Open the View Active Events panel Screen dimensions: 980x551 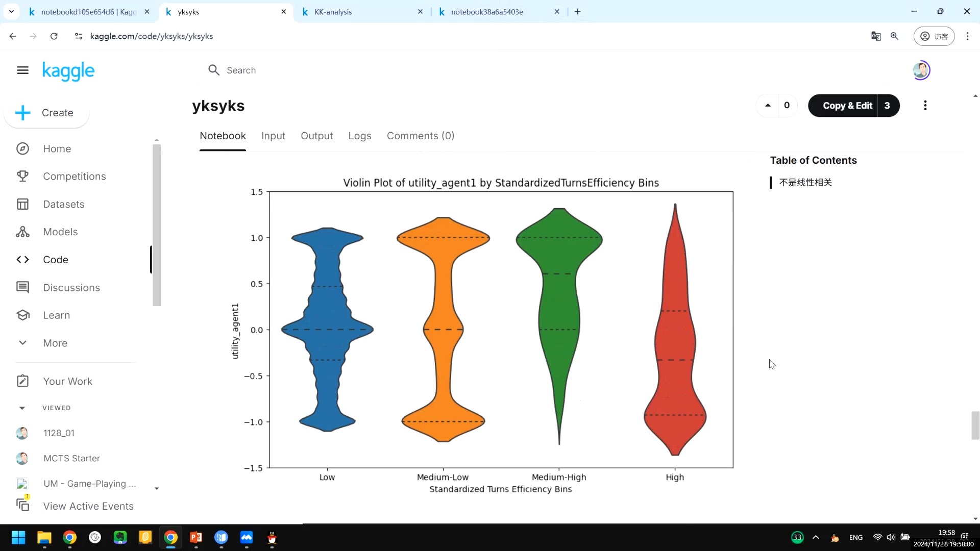(x=88, y=506)
